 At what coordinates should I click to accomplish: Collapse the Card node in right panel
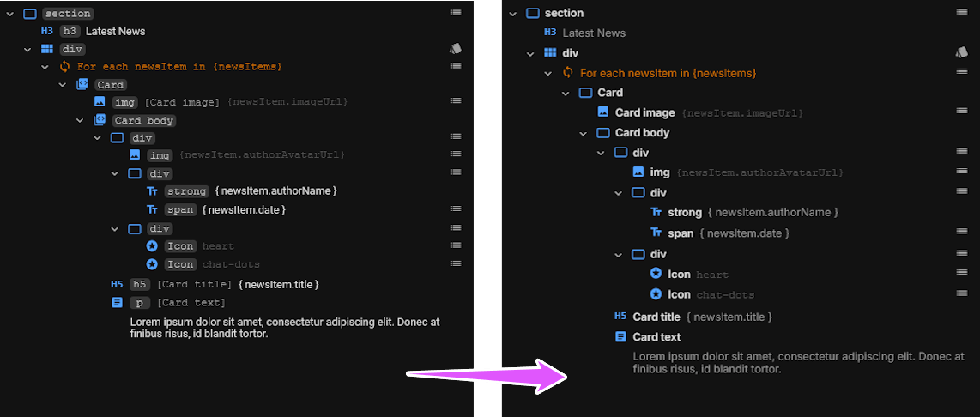click(566, 94)
